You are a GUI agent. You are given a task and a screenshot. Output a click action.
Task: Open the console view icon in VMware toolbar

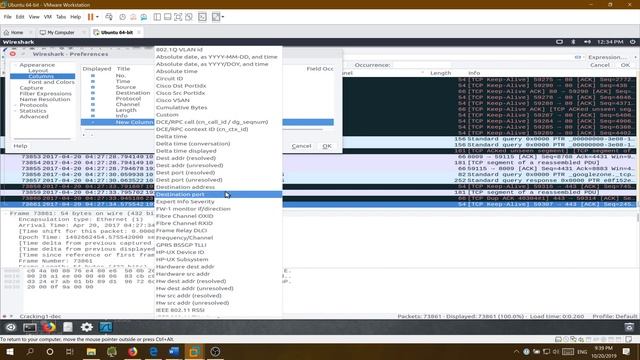pyautogui.click(x=202, y=17)
